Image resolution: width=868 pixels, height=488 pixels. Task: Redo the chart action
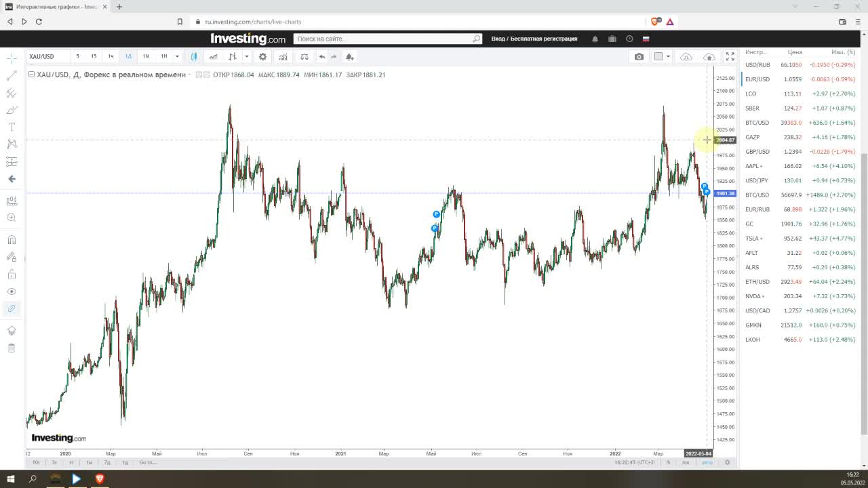click(334, 56)
